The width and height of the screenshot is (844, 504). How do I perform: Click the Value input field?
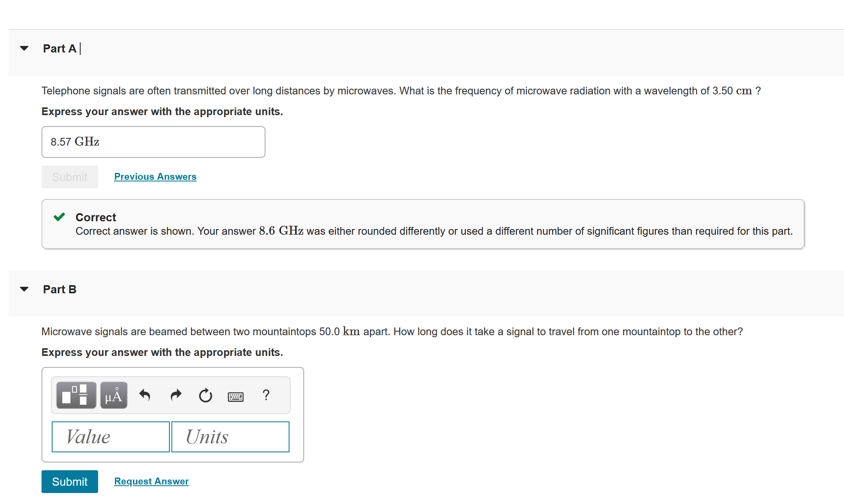click(110, 437)
